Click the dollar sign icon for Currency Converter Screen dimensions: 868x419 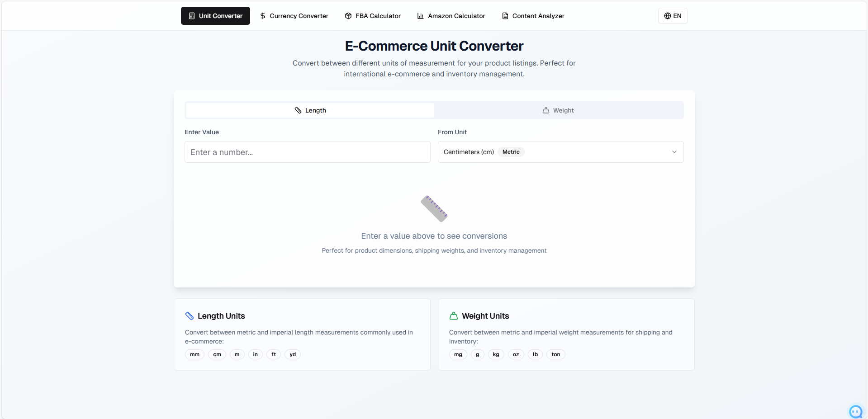coord(263,16)
